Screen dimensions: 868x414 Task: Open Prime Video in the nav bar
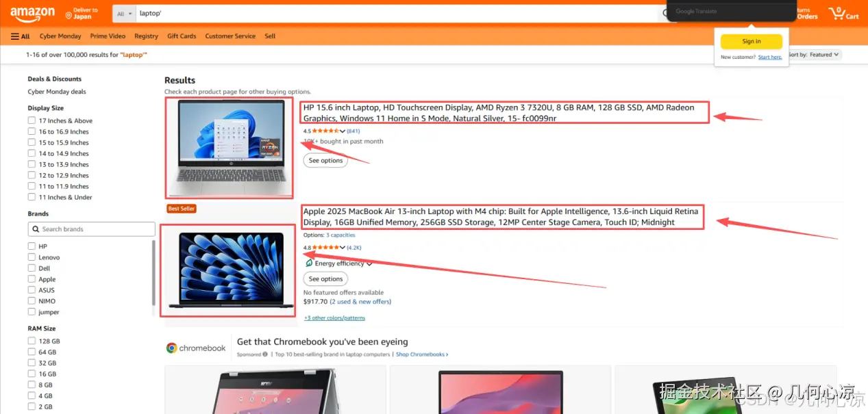108,36
